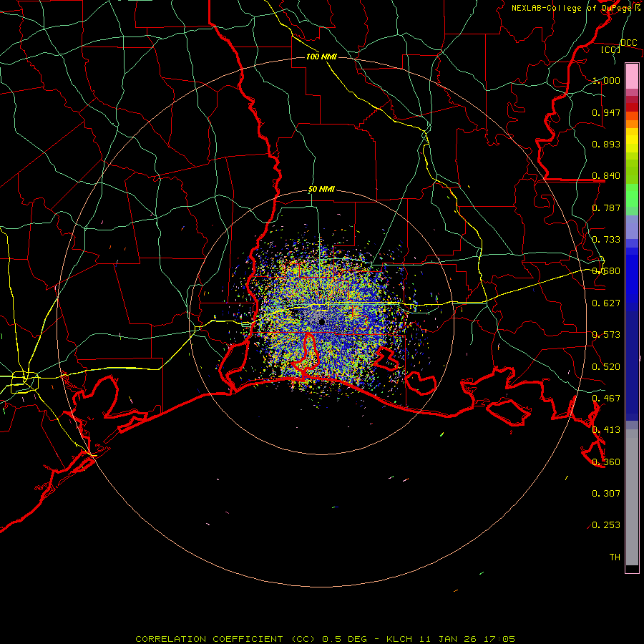Click the 0.680 scale value
Image resolution: width=644 pixels, height=644 pixels.
[x=606, y=271]
